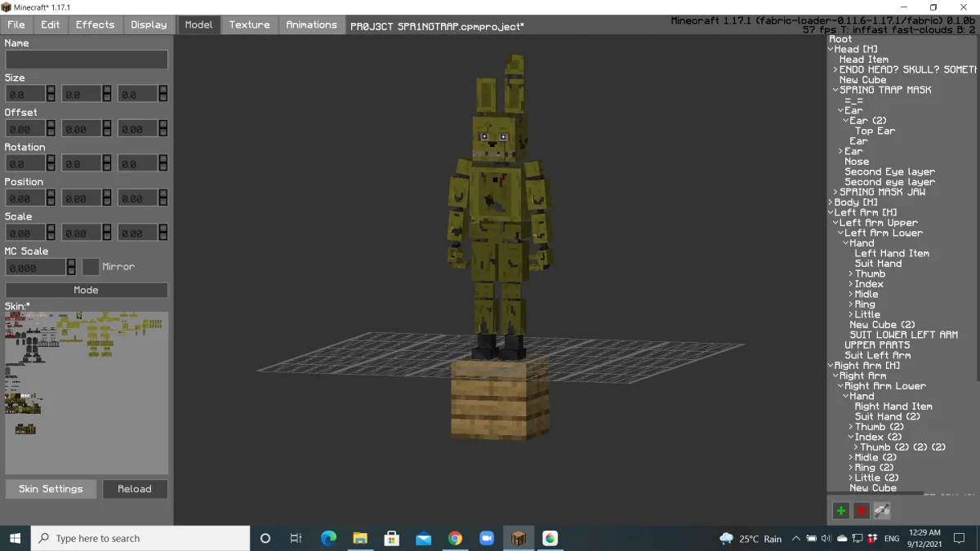Switch to the Texture tab
Screen dimensions: 980x551
click(249, 24)
